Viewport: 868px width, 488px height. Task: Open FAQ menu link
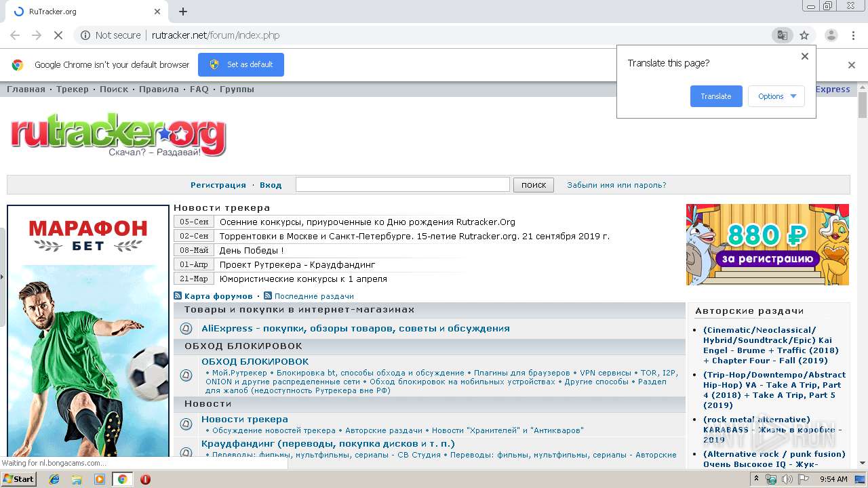199,89
